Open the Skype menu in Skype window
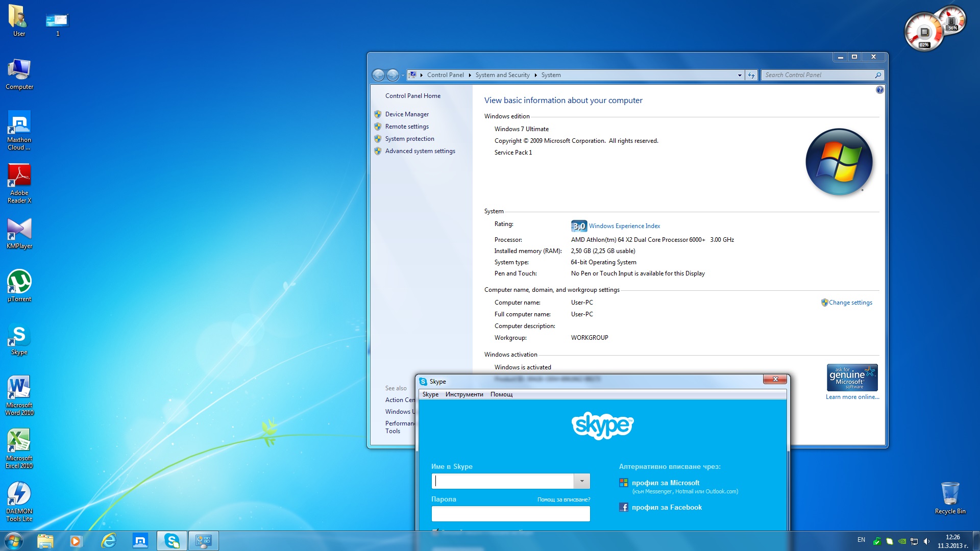980x551 pixels. coord(430,394)
